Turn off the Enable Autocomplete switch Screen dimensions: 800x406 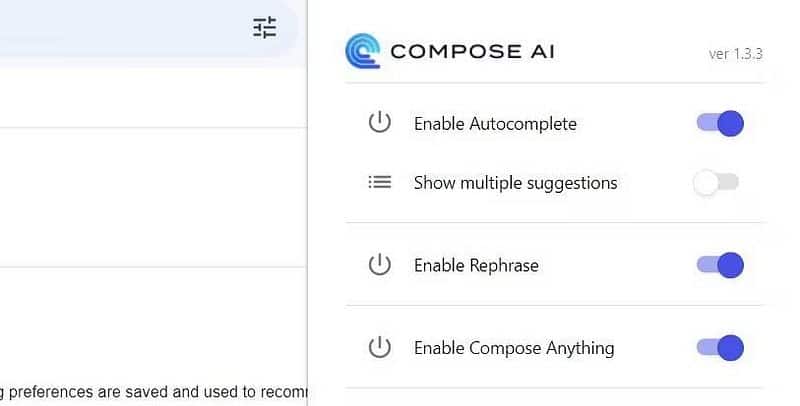click(x=720, y=123)
